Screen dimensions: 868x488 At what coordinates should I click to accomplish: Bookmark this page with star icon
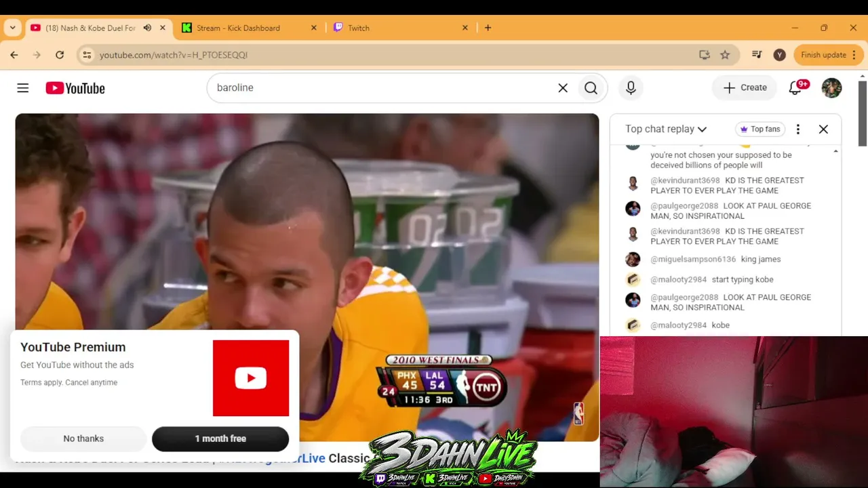725,55
